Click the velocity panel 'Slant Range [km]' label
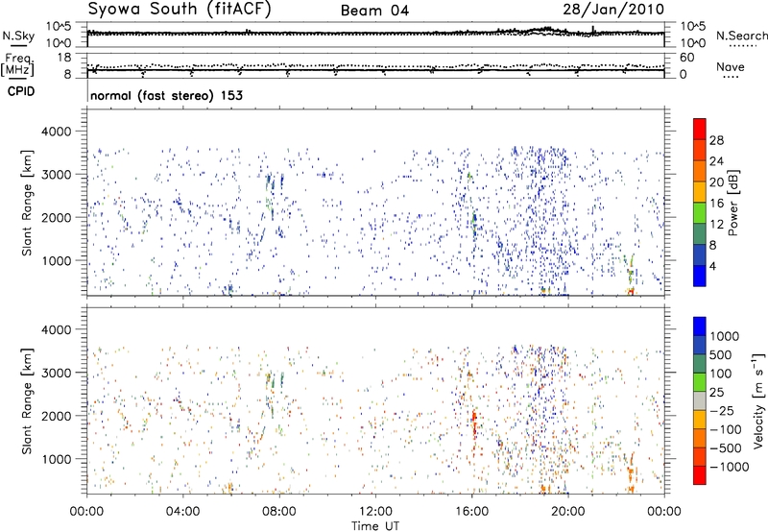Viewport: 768px width, 532px height. (27, 400)
